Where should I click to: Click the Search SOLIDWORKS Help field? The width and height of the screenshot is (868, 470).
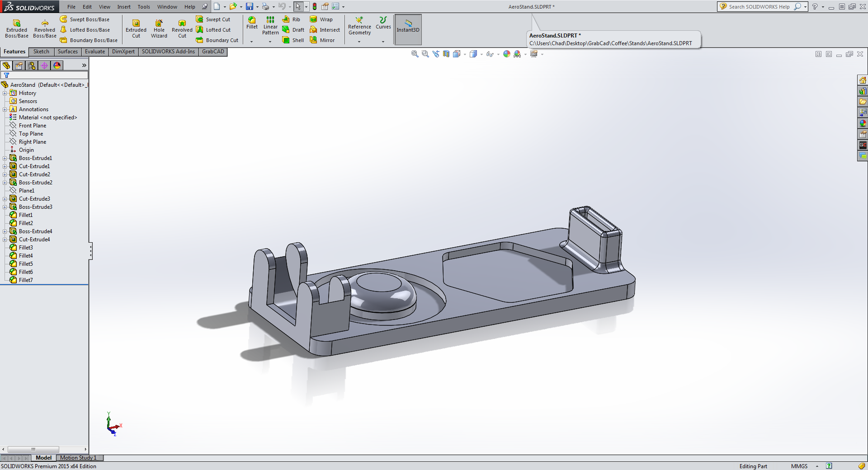(x=759, y=7)
